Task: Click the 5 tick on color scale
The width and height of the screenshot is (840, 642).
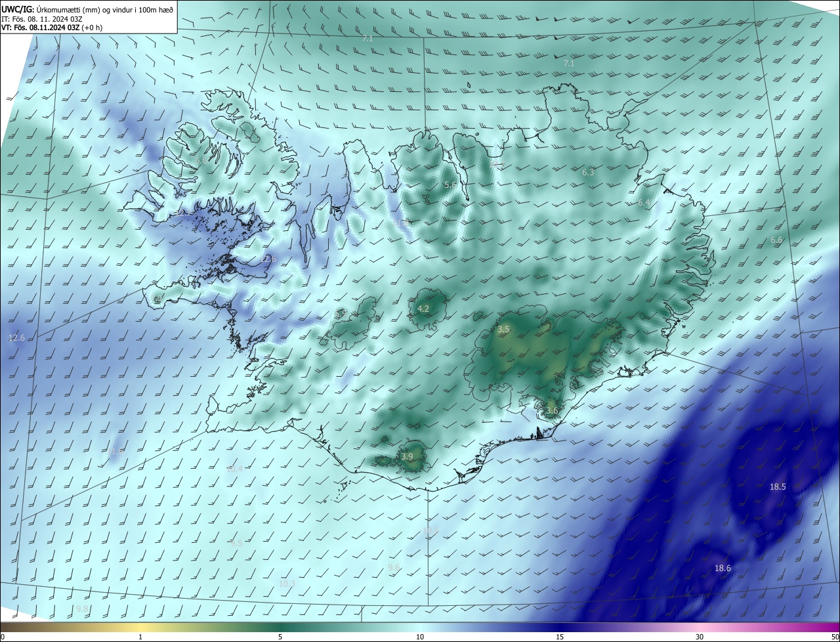Action: pyautogui.click(x=280, y=637)
